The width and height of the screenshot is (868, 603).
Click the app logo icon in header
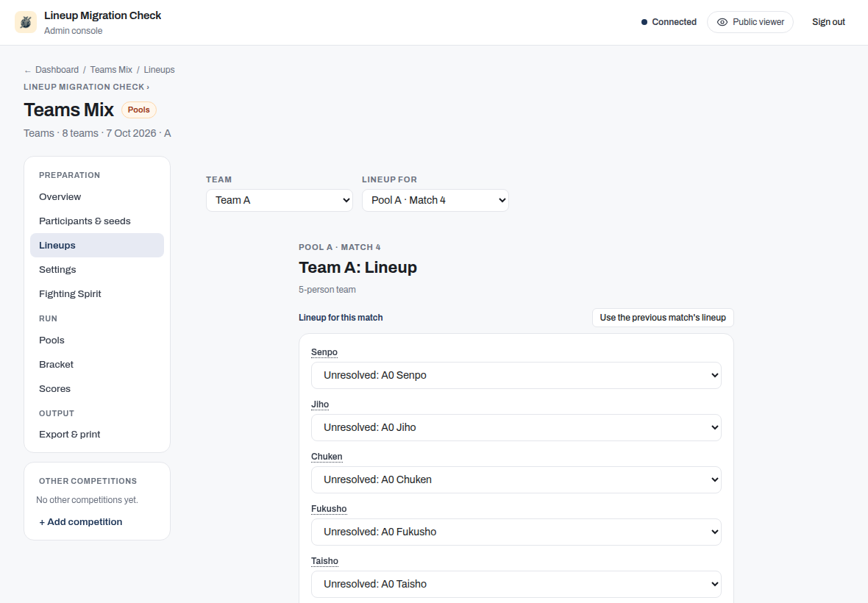click(x=26, y=22)
